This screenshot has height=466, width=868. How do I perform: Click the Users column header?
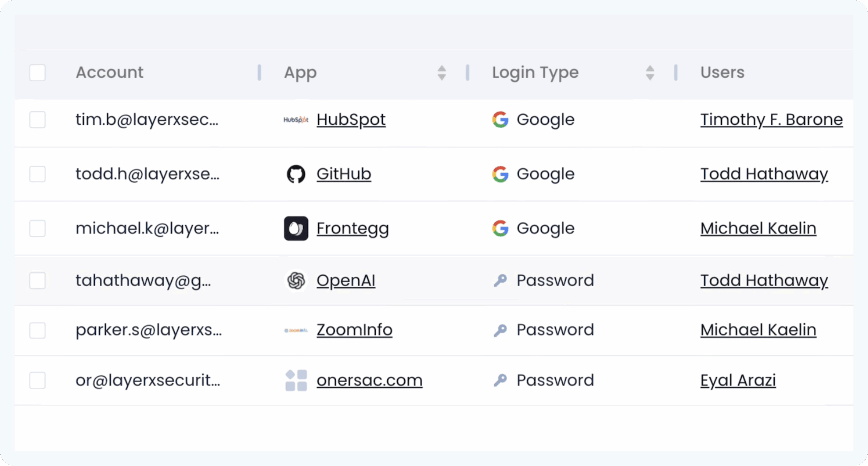tap(722, 73)
